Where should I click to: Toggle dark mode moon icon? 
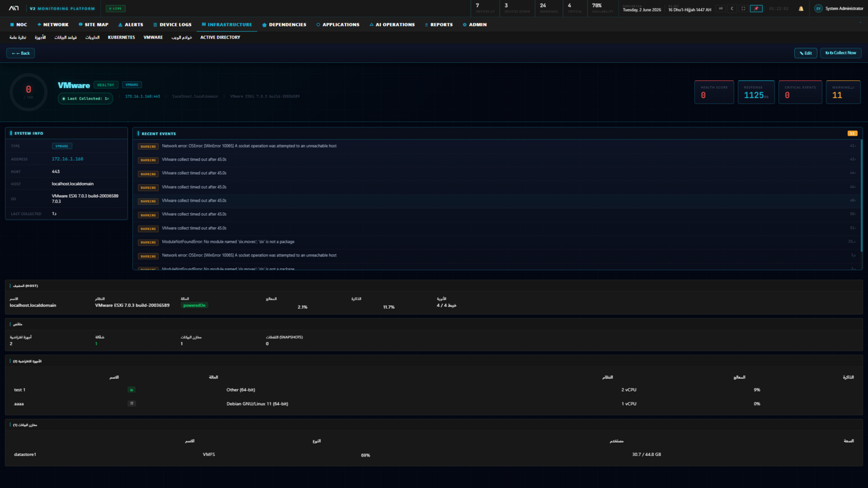point(732,9)
